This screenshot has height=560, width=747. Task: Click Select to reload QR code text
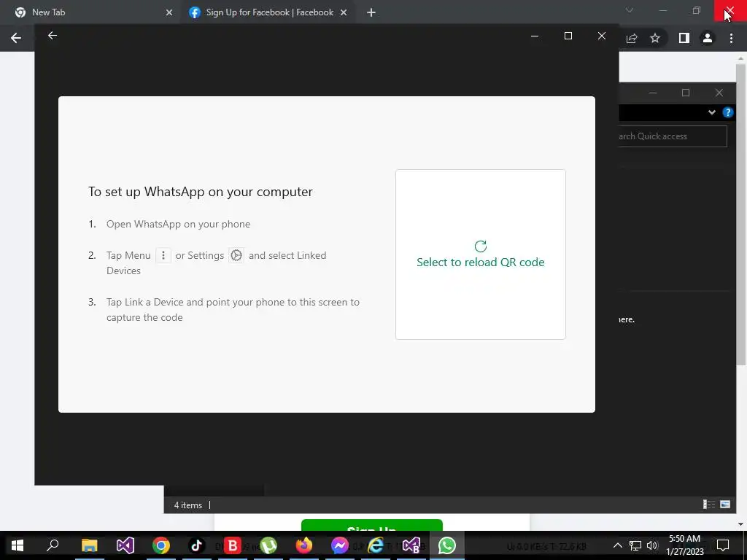click(x=480, y=262)
